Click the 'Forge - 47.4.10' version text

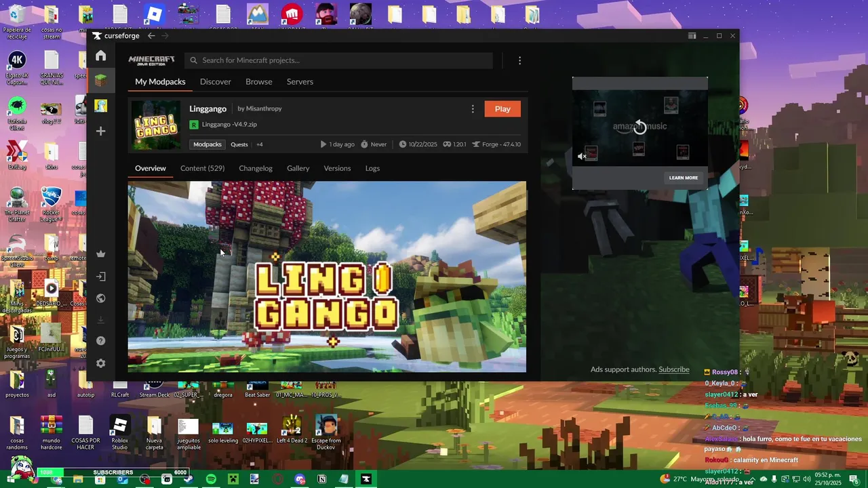(502, 144)
